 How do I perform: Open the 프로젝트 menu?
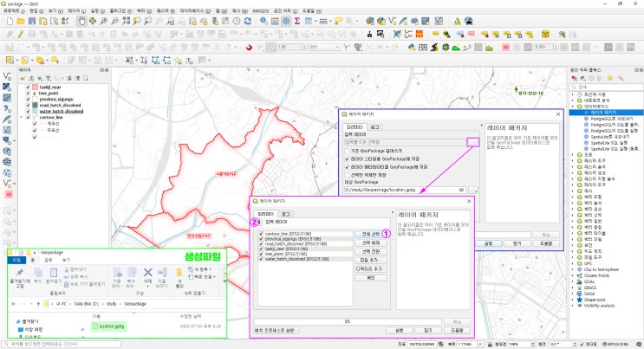point(14,11)
